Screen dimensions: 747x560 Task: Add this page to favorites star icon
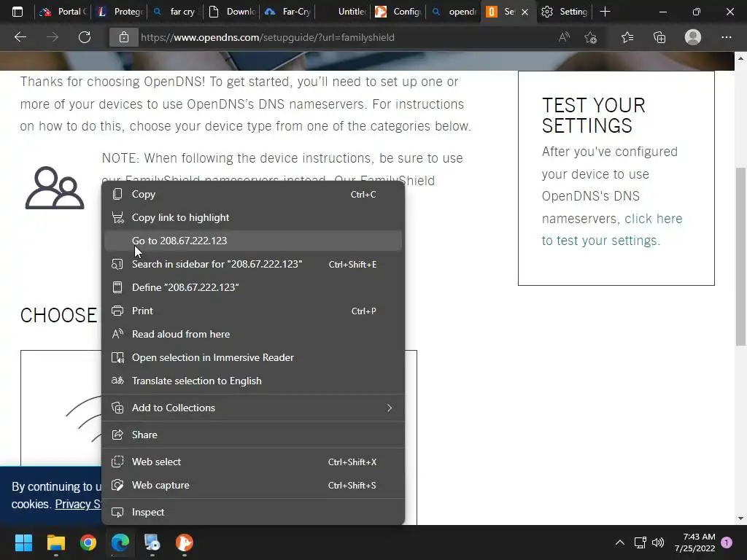click(591, 37)
